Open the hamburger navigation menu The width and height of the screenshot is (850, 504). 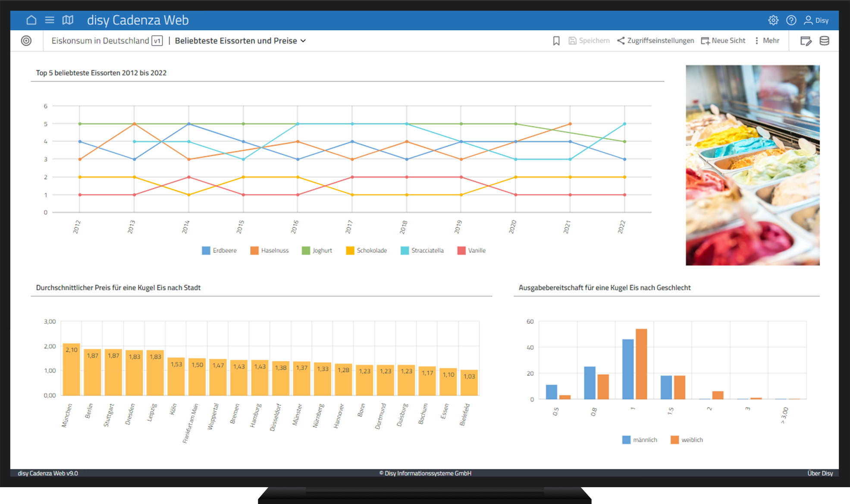(50, 20)
